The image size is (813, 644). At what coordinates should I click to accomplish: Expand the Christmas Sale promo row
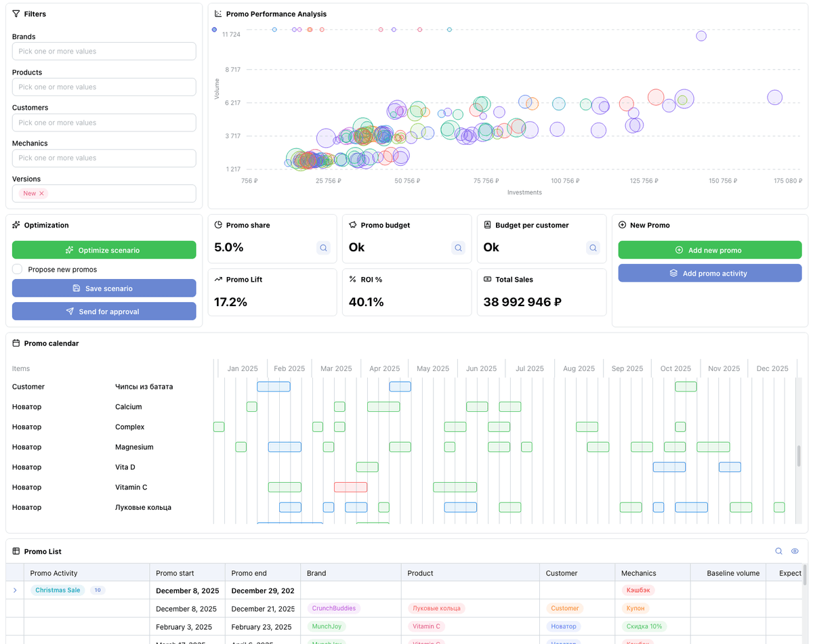[x=15, y=590]
